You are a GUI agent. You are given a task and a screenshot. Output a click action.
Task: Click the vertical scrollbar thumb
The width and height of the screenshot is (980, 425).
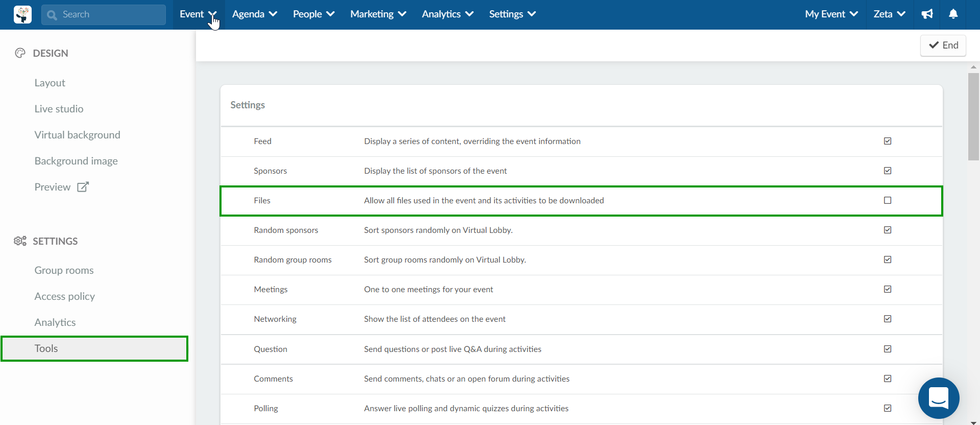click(x=974, y=117)
